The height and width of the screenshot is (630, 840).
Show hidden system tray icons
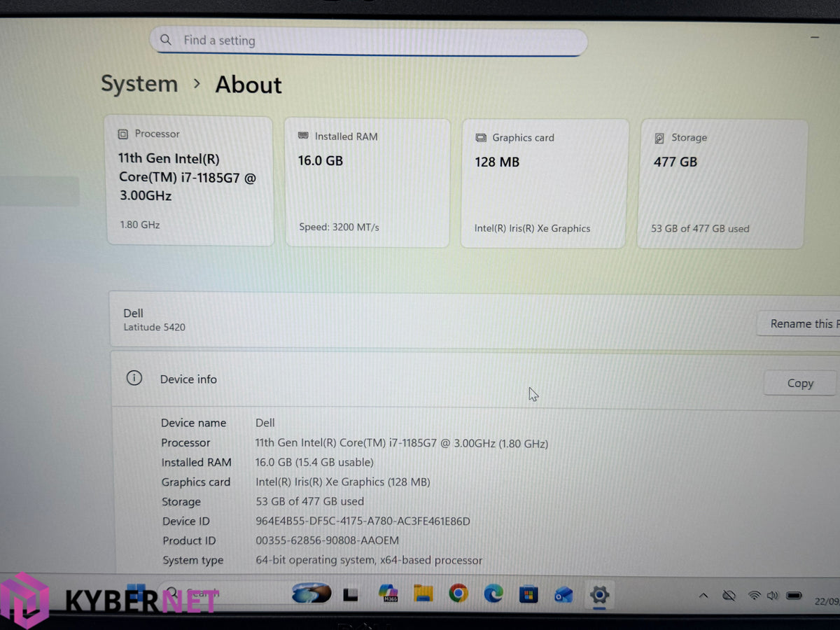pos(703,596)
